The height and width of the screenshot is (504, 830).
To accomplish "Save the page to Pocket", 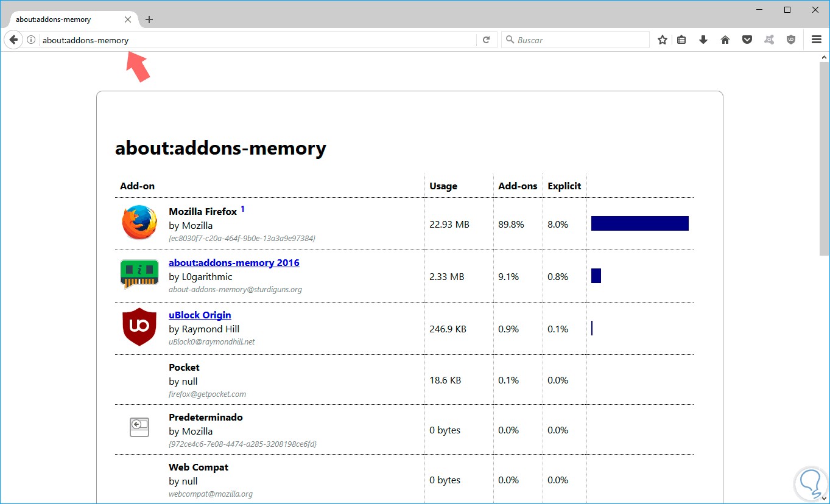I will click(x=747, y=40).
